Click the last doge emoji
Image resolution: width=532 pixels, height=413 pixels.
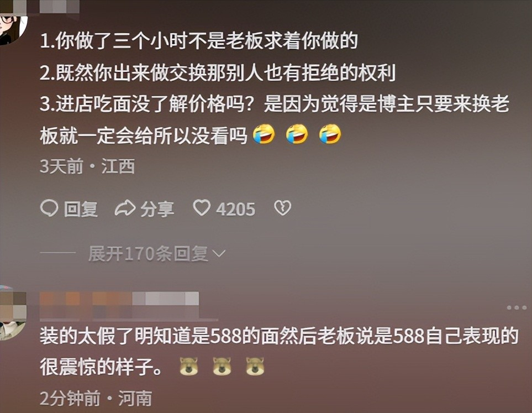[255, 367]
